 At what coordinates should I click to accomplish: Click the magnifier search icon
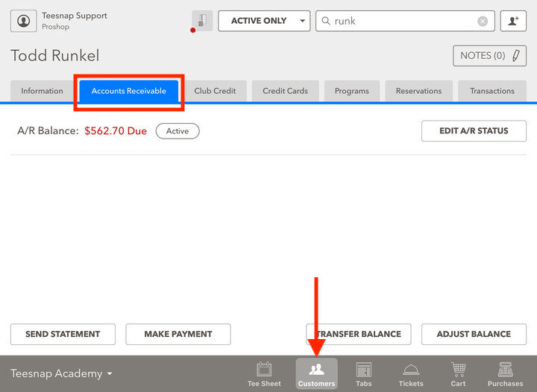tap(326, 21)
